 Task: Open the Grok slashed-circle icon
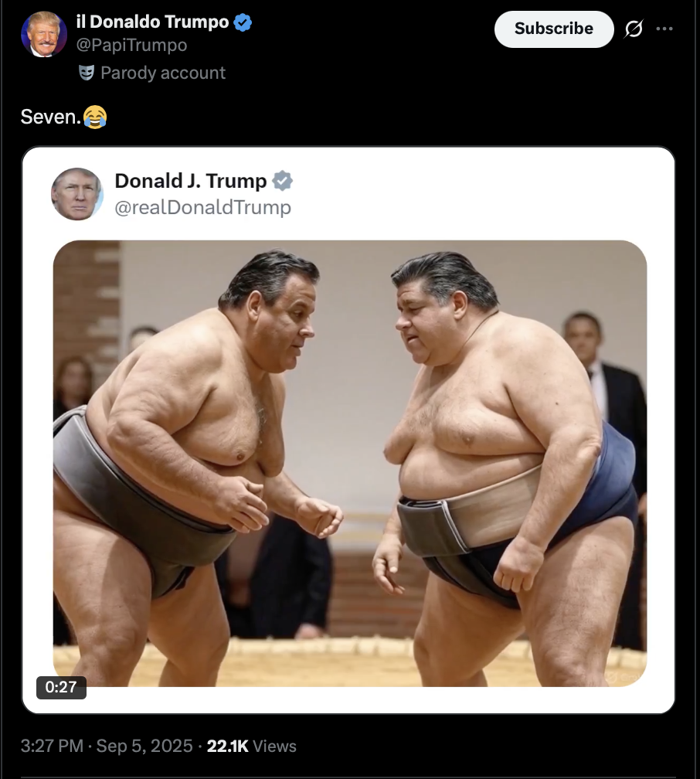tap(634, 29)
